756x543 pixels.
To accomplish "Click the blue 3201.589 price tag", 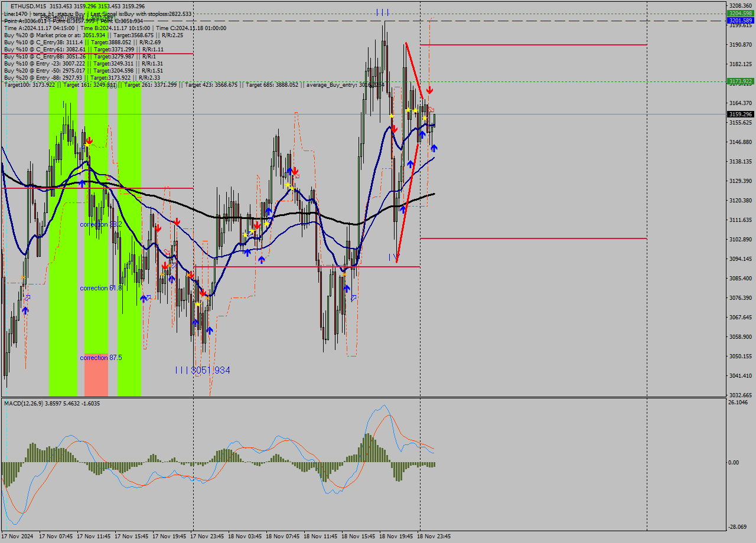I will pyautogui.click(x=740, y=20).
